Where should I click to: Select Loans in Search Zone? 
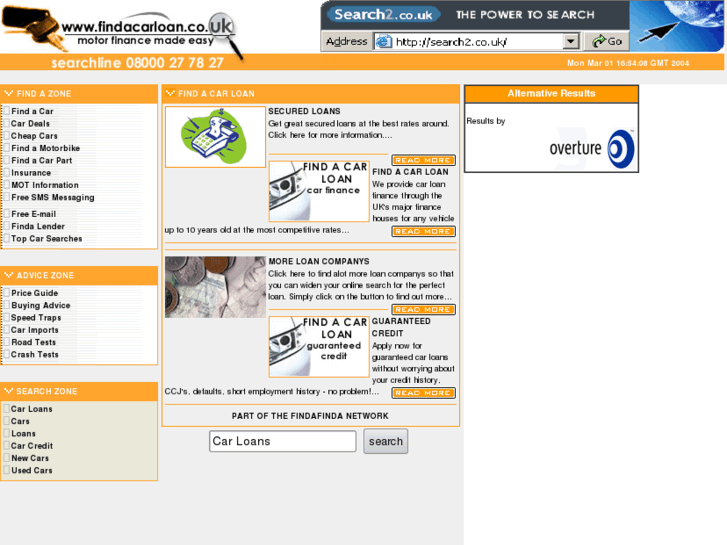(x=23, y=434)
